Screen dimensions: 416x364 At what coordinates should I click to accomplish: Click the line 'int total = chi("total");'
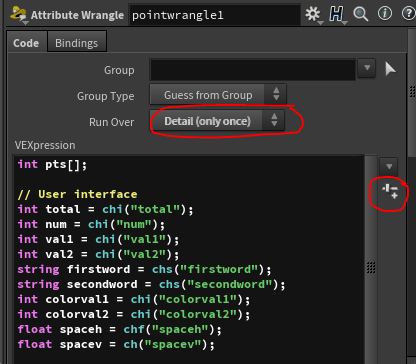point(106,210)
